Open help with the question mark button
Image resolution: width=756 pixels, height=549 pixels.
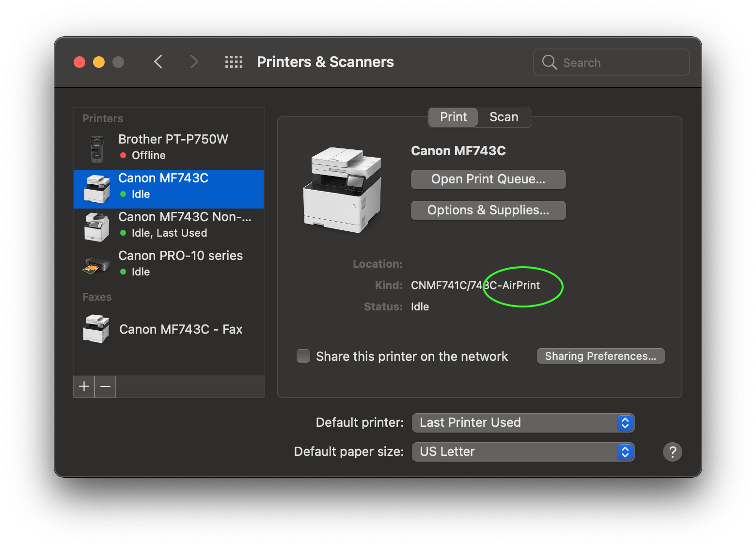click(x=672, y=452)
